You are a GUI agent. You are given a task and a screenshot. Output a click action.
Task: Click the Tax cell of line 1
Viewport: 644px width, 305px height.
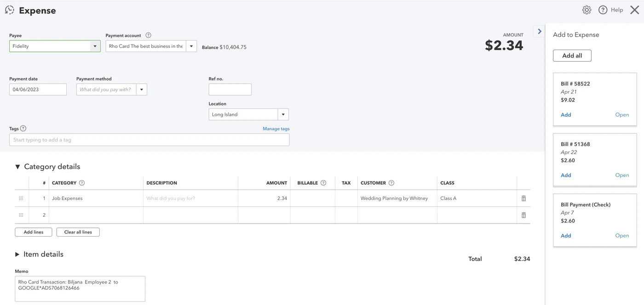346,198
